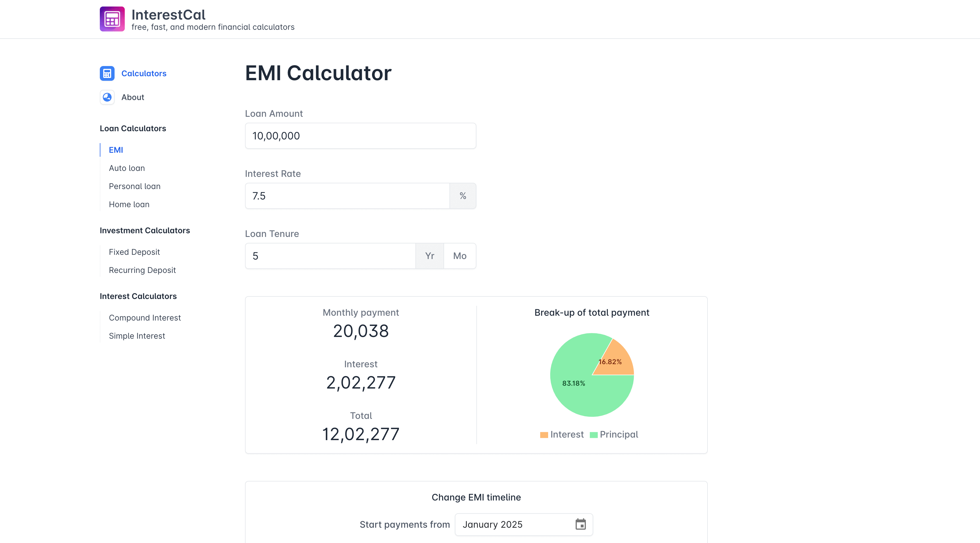
Task: Focus the Interest Rate input
Action: pyautogui.click(x=347, y=196)
